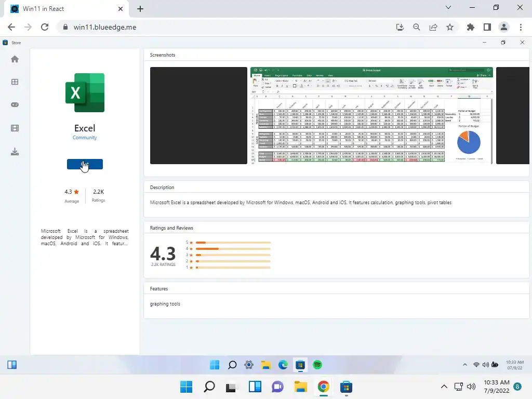Install the web app via Chrome icon
Screen dimensions: 532x399
400,27
